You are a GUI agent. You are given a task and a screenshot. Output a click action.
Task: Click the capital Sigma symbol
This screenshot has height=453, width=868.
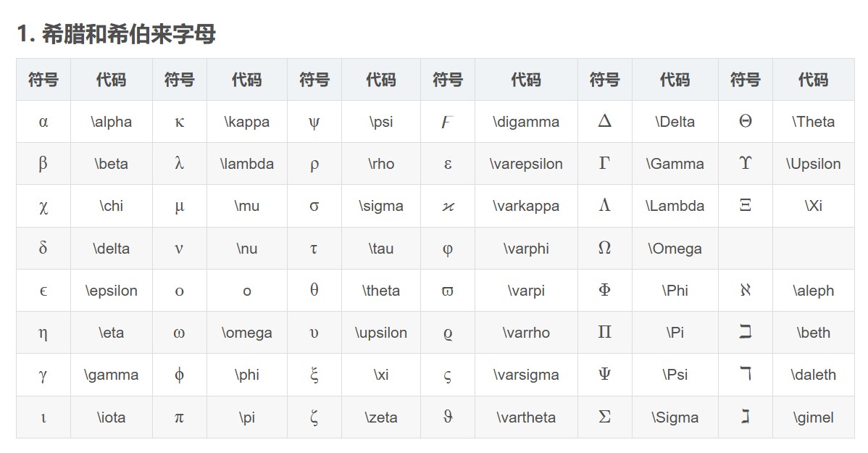604,417
